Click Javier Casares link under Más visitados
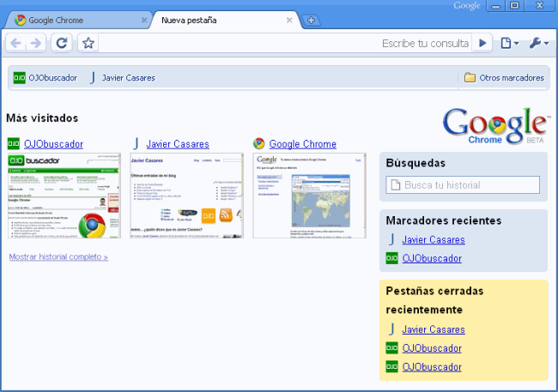The height and width of the screenshot is (392, 558). 178,144
